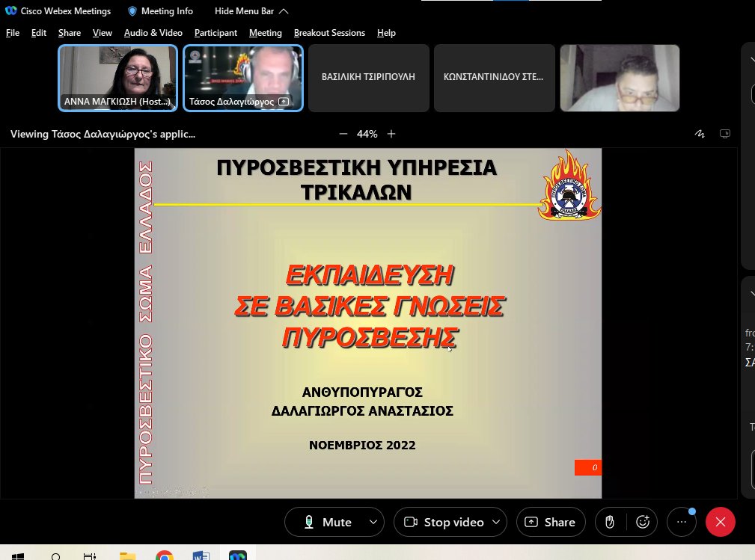Click the raise hand icon
This screenshot has width=755, height=560.
click(x=610, y=523)
